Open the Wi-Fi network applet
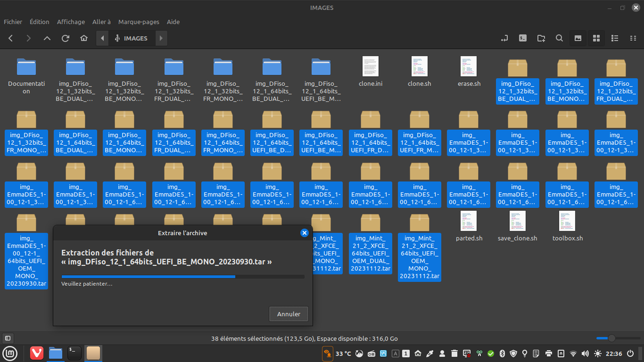The width and height of the screenshot is (644, 362). pyautogui.click(x=573, y=353)
